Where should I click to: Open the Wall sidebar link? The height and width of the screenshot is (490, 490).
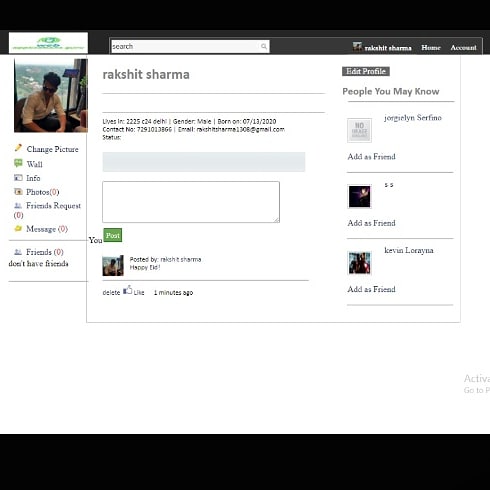click(35, 164)
